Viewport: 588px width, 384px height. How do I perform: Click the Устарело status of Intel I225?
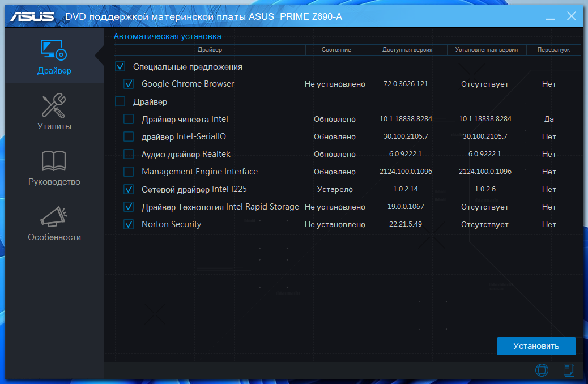[335, 189]
